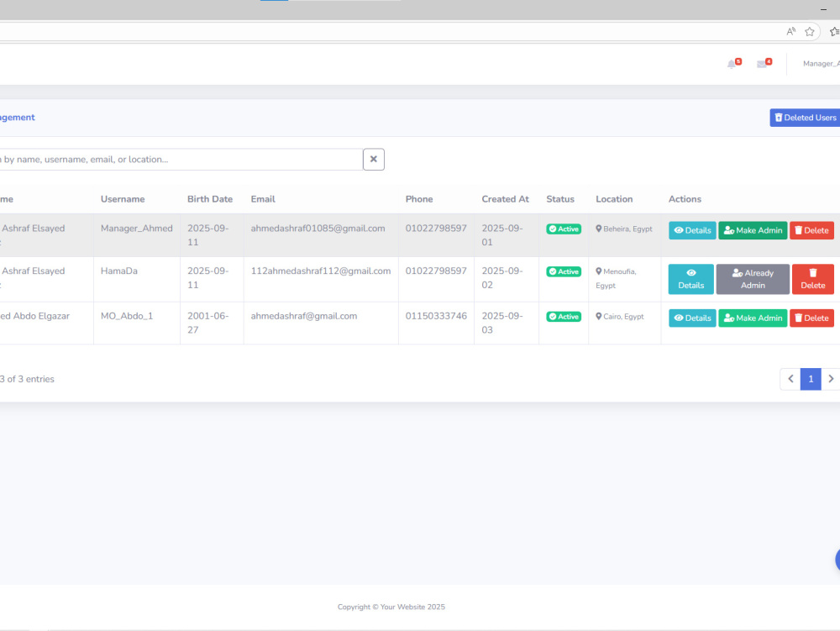Click the Email column header
840x631 pixels.
263,199
